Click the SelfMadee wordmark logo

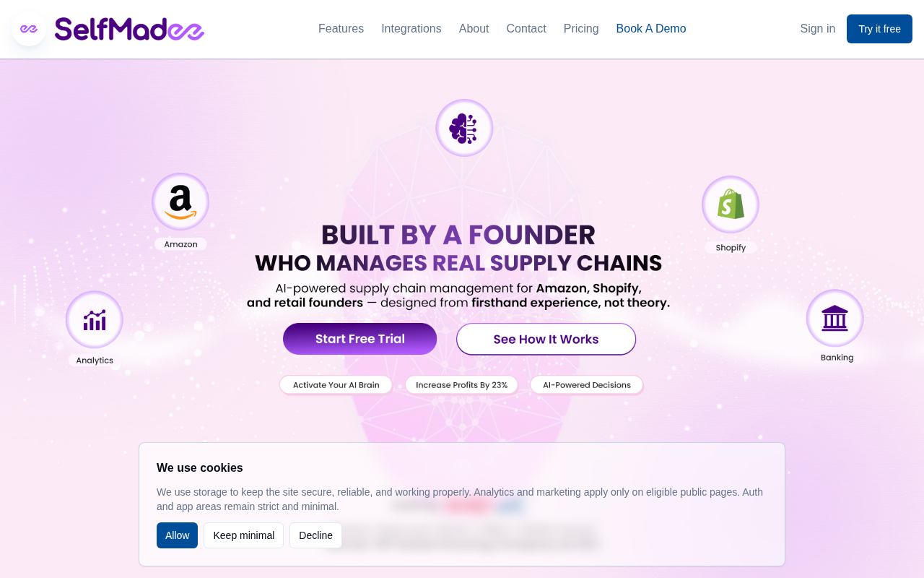click(x=129, y=29)
